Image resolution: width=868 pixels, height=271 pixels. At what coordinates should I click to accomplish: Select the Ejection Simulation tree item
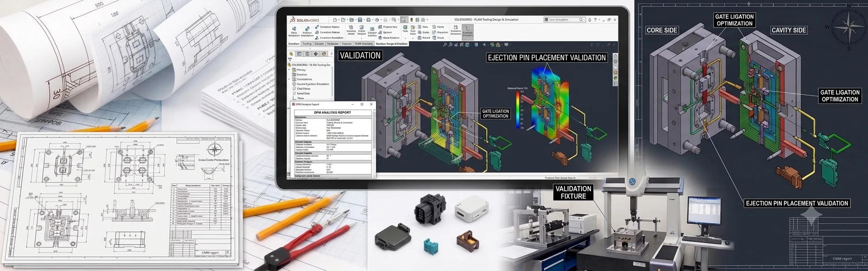(311, 84)
